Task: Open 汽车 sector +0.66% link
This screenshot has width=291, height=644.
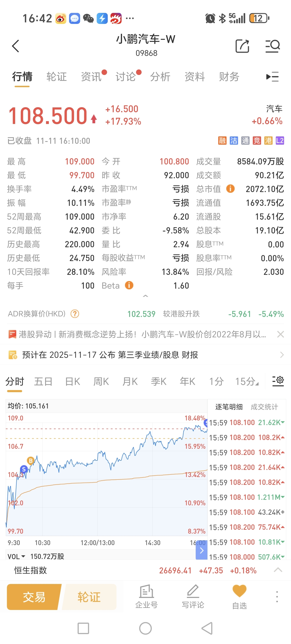Action: (267, 115)
